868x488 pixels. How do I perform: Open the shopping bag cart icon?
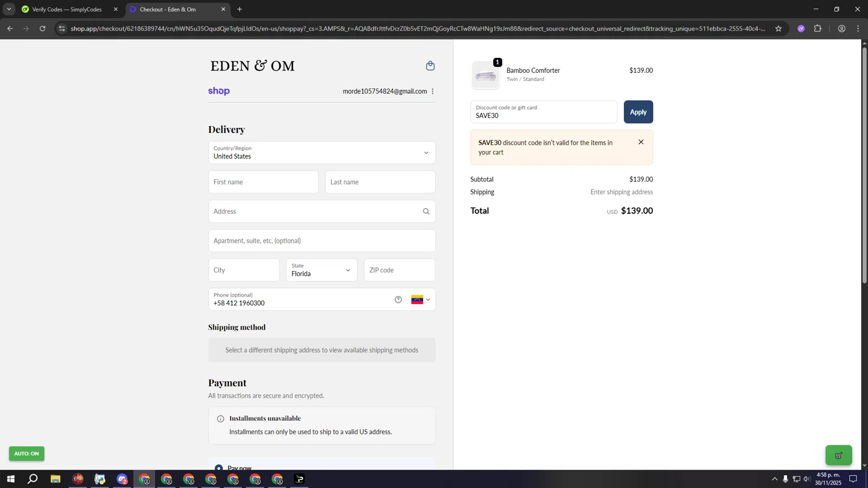430,65
